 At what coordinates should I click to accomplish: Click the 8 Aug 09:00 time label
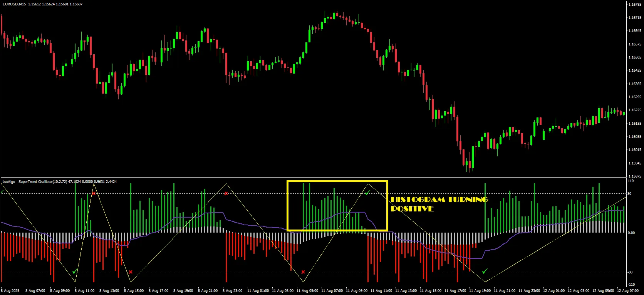point(60,291)
